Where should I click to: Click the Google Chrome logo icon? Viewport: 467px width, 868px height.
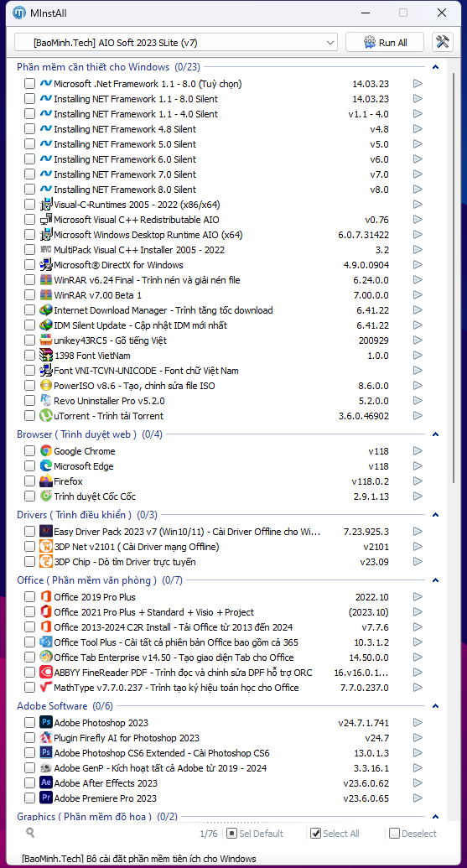pos(46,451)
